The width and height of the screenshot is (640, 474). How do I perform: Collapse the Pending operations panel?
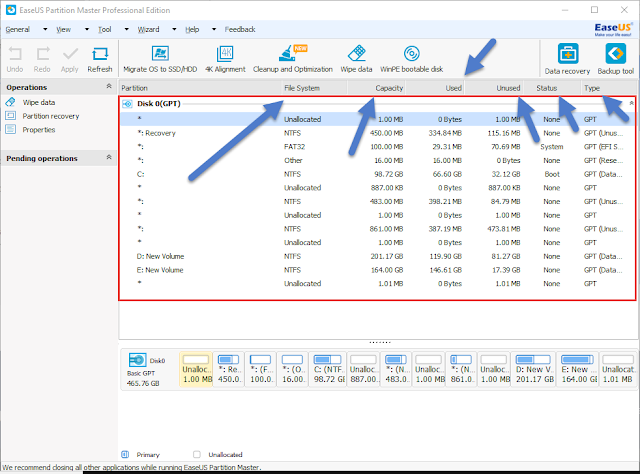click(x=109, y=157)
